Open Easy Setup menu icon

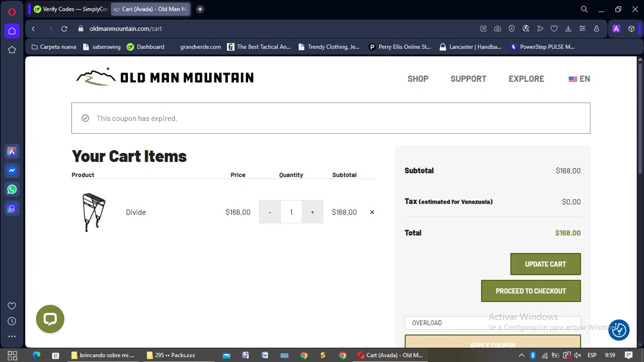click(583, 29)
